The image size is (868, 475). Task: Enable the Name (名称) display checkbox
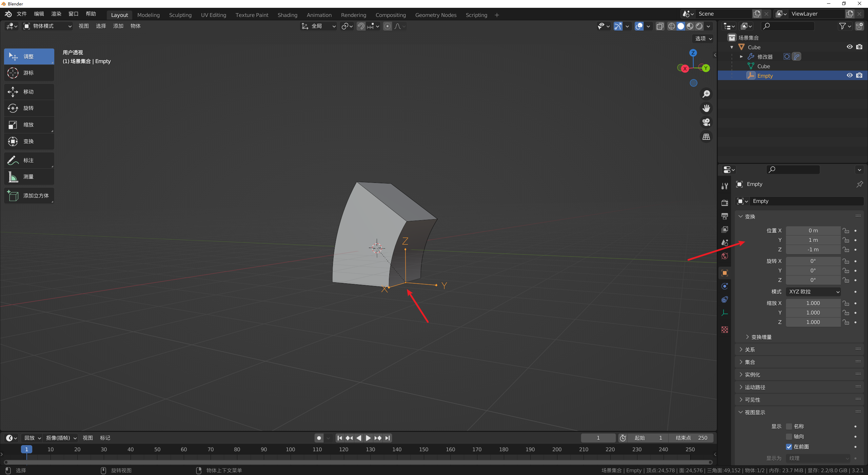[x=789, y=426]
